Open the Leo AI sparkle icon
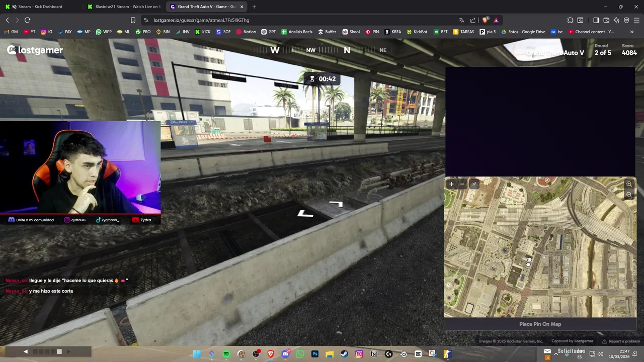The image size is (644, 362). pos(616,20)
